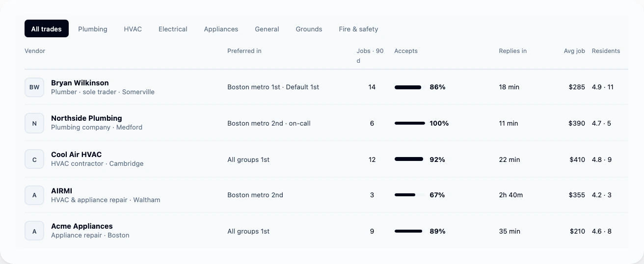Select the All trades tab
The width and height of the screenshot is (644, 264).
tap(47, 29)
